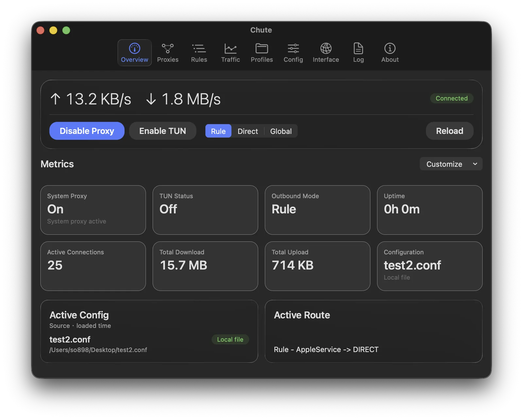Reload the configuration
This screenshot has height=420, width=523.
449,131
